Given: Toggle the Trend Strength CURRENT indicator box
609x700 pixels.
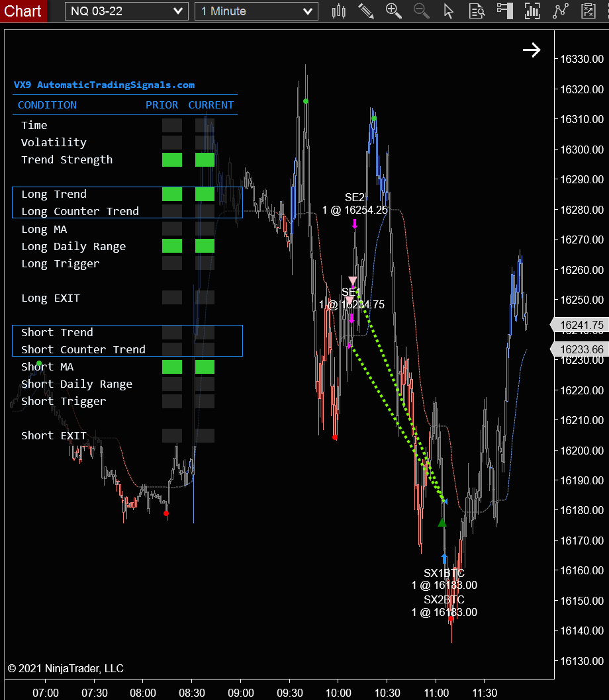Looking at the screenshot, I should click(x=205, y=159).
